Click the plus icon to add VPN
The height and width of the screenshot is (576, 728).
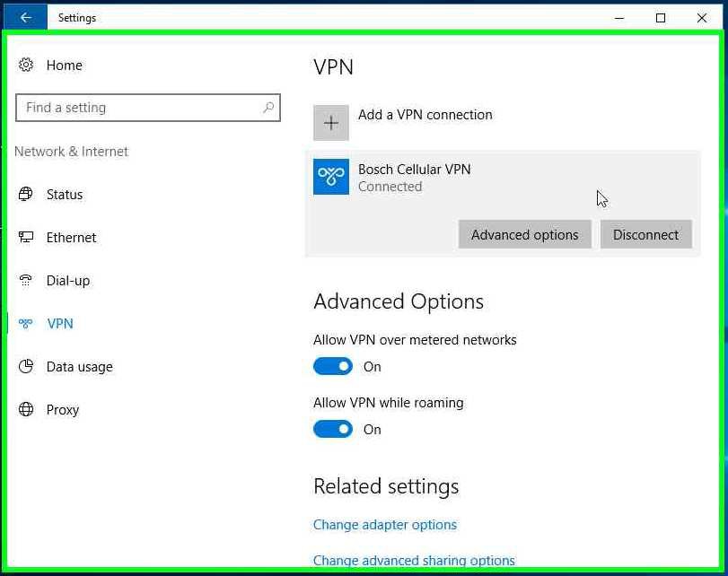coord(331,123)
